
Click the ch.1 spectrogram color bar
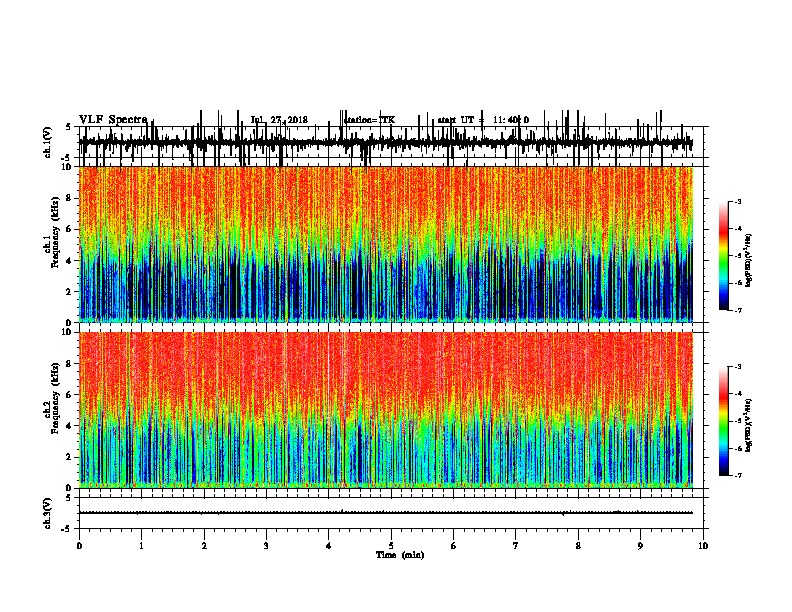[724, 256]
